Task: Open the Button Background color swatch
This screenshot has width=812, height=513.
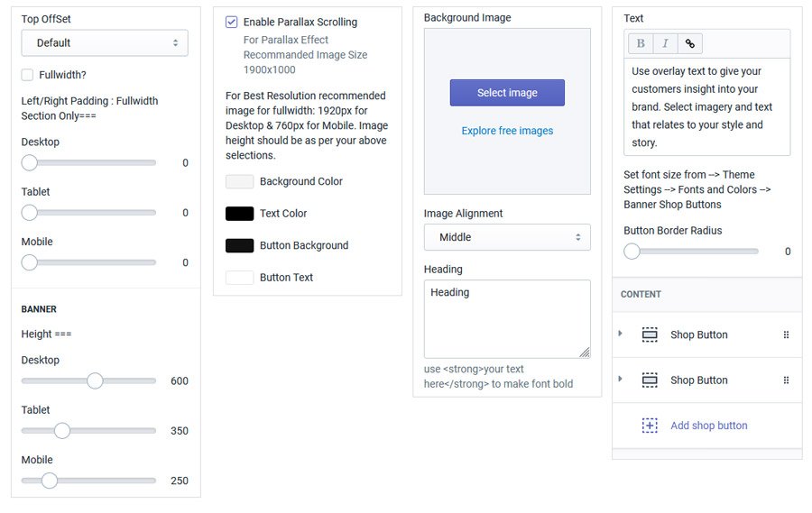Action: click(239, 245)
